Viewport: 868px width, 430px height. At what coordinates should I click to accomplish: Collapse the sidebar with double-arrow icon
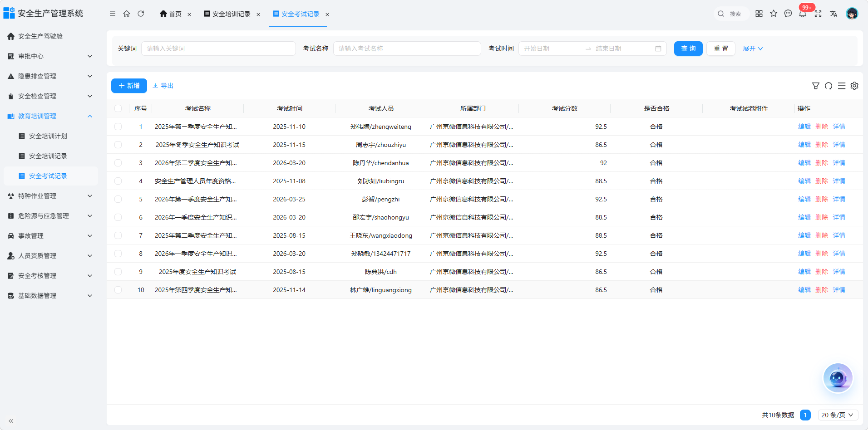pyautogui.click(x=11, y=421)
